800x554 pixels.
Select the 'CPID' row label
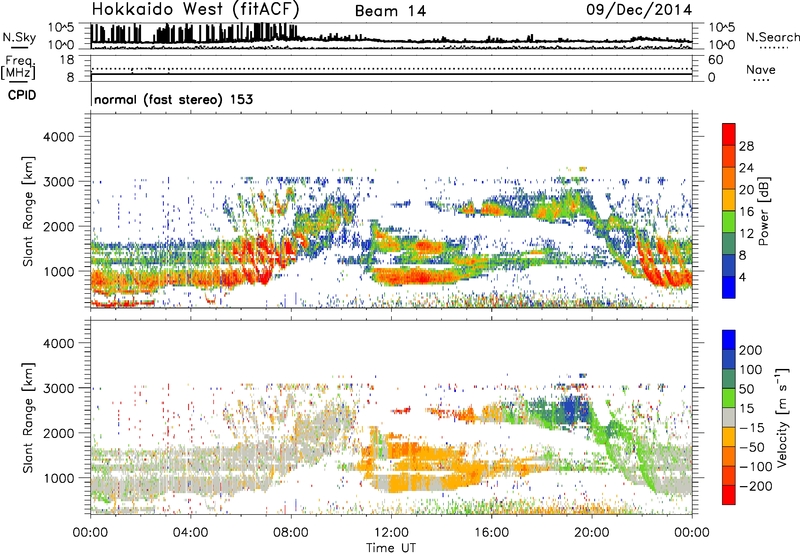point(22,95)
